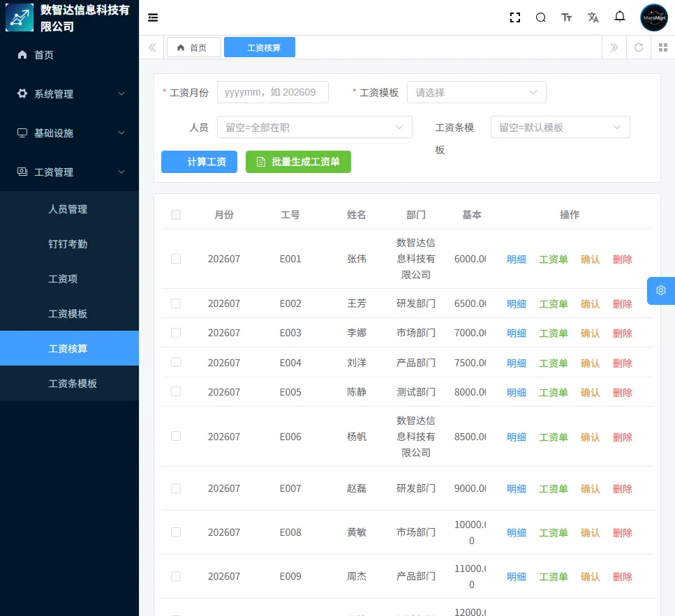The width and height of the screenshot is (675, 616).
Task: Refresh the current tab page
Action: [639, 47]
